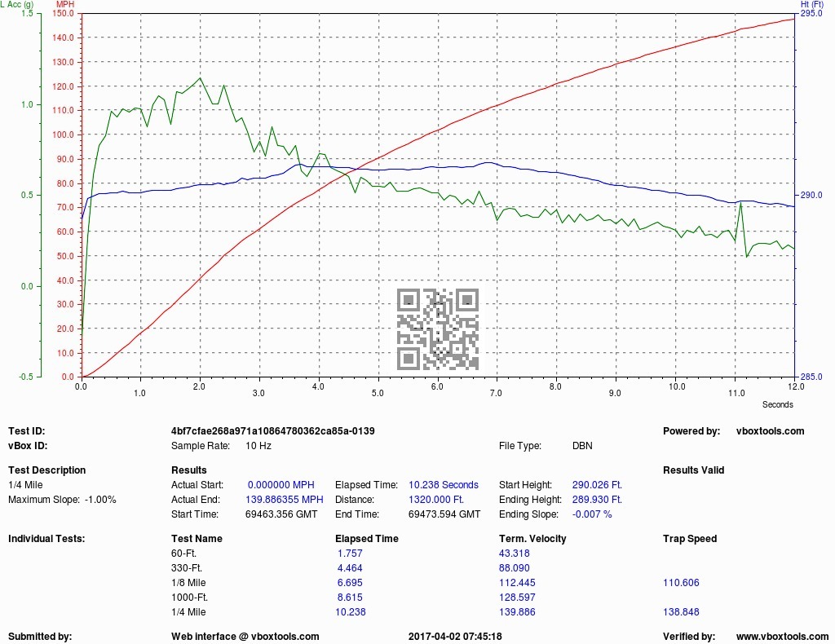The image size is (835, 644).
Task: Click the Results Valid status text
Action: pos(693,470)
